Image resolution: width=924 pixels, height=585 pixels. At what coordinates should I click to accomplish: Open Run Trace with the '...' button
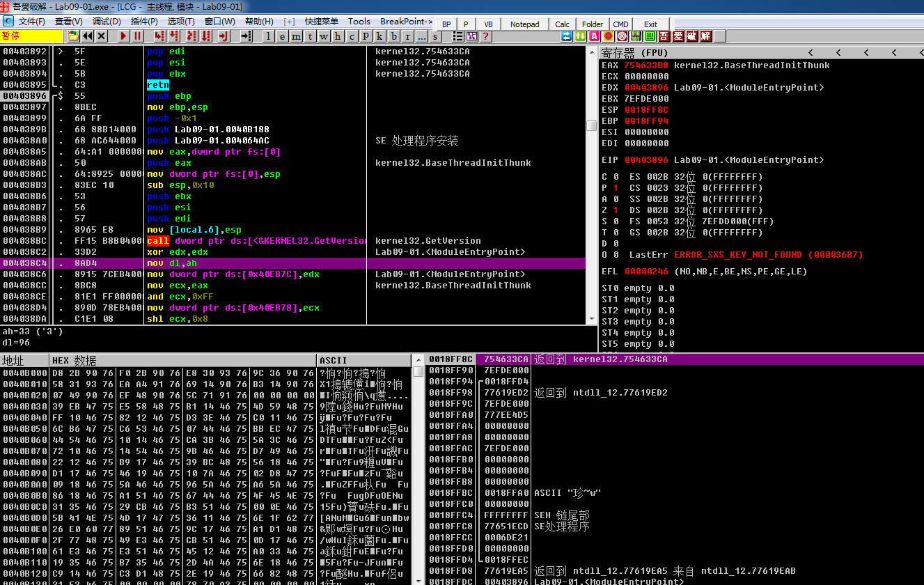coord(422,36)
